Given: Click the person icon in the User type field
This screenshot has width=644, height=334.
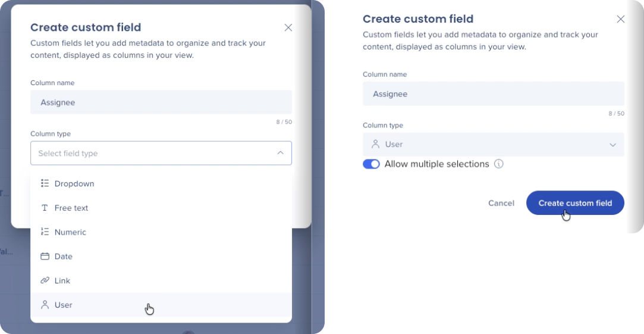Looking at the screenshot, I should tap(375, 145).
